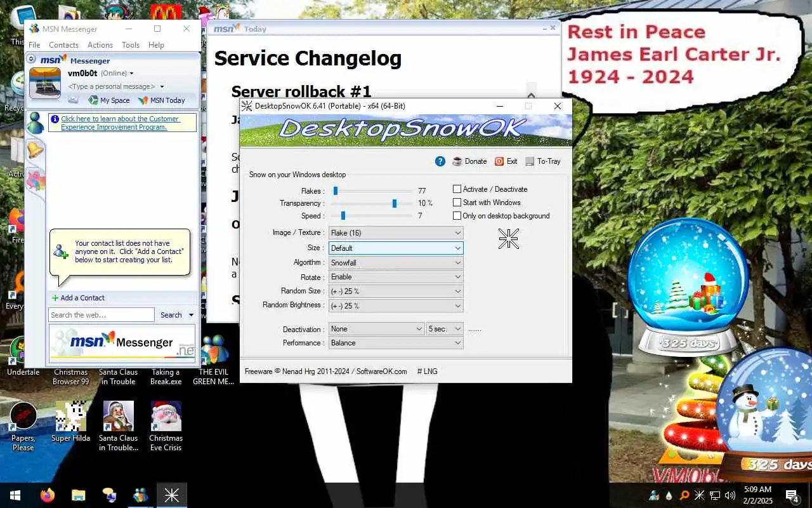Click the orange magnifier icon in system tray

(684, 495)
